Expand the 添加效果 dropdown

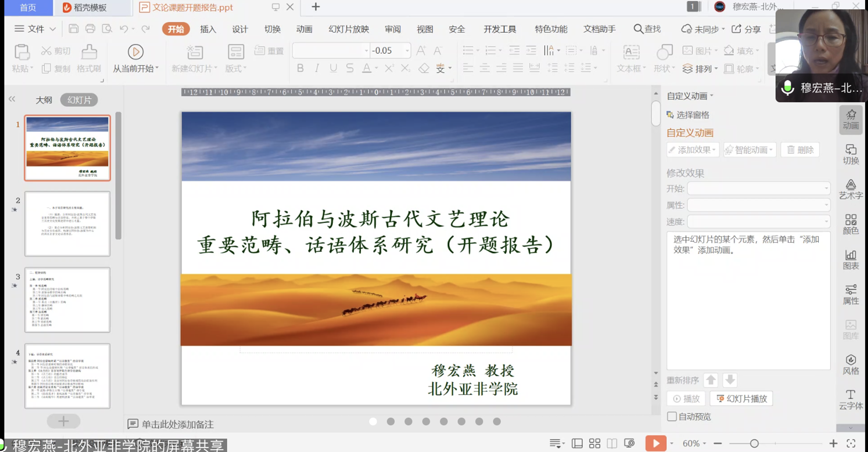click(692, 150)
